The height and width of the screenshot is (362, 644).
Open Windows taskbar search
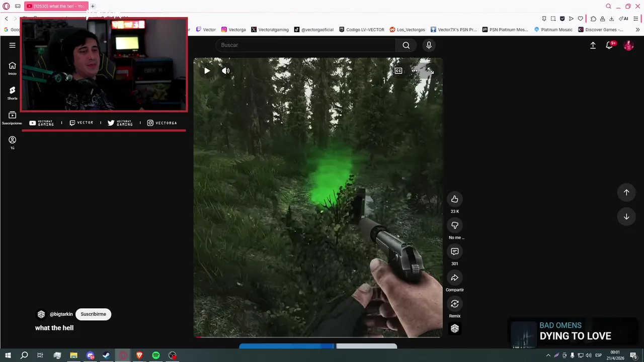coord(24,355)
